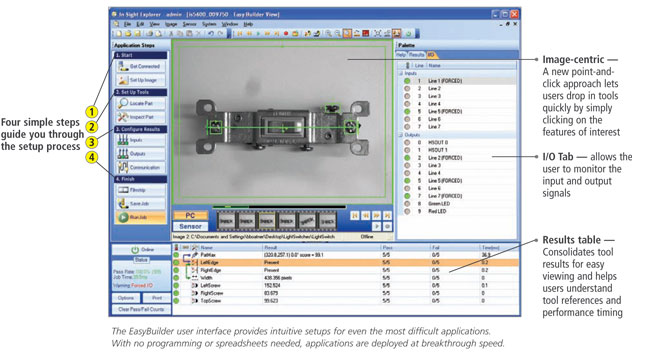664x364 pixels.
Task: Click the Save Job button
Action: [140, 204]
